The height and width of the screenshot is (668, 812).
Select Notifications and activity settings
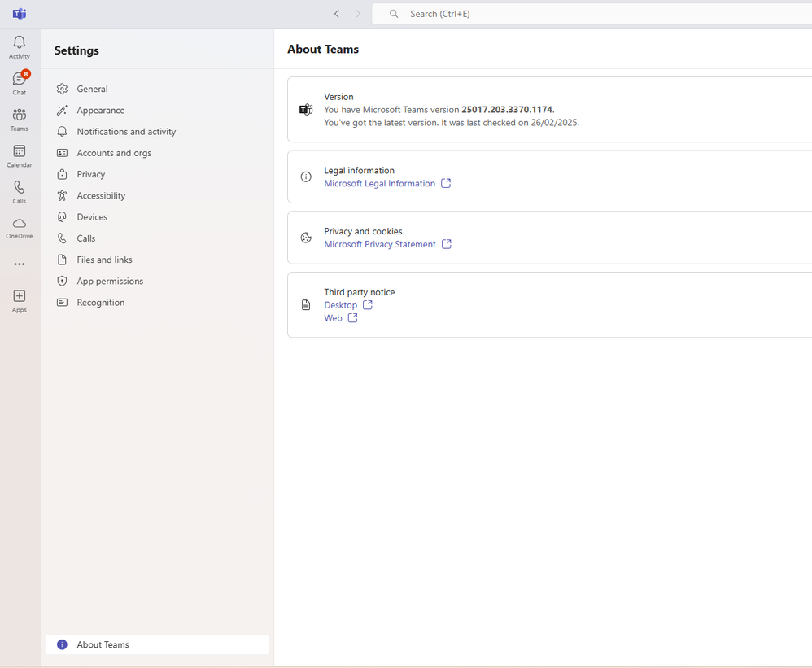point(126,132)
